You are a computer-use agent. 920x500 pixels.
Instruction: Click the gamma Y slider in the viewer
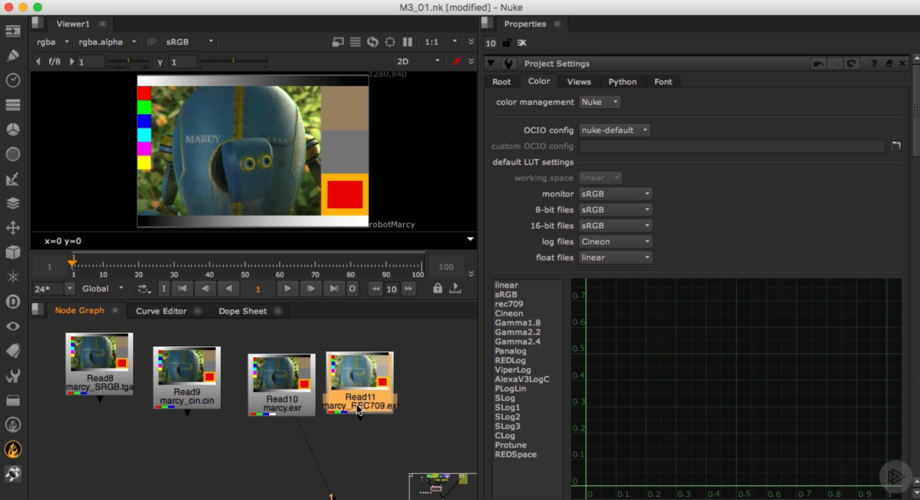pos(233,61)
